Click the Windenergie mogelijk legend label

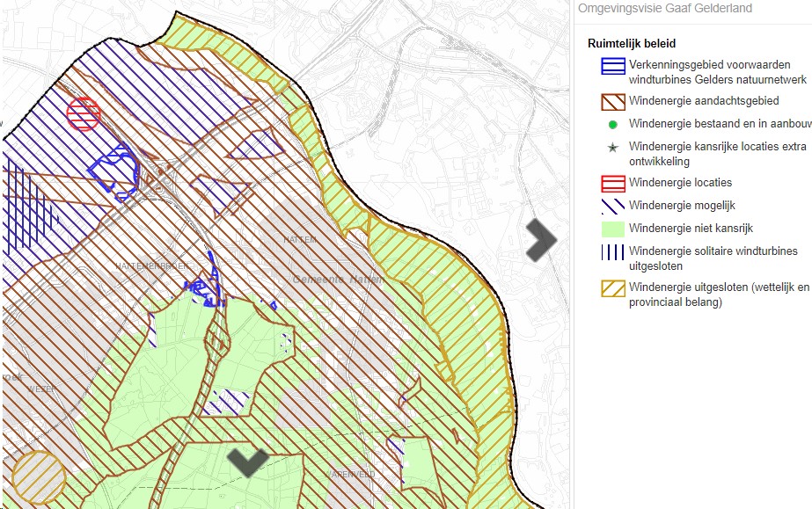point(682,206)
